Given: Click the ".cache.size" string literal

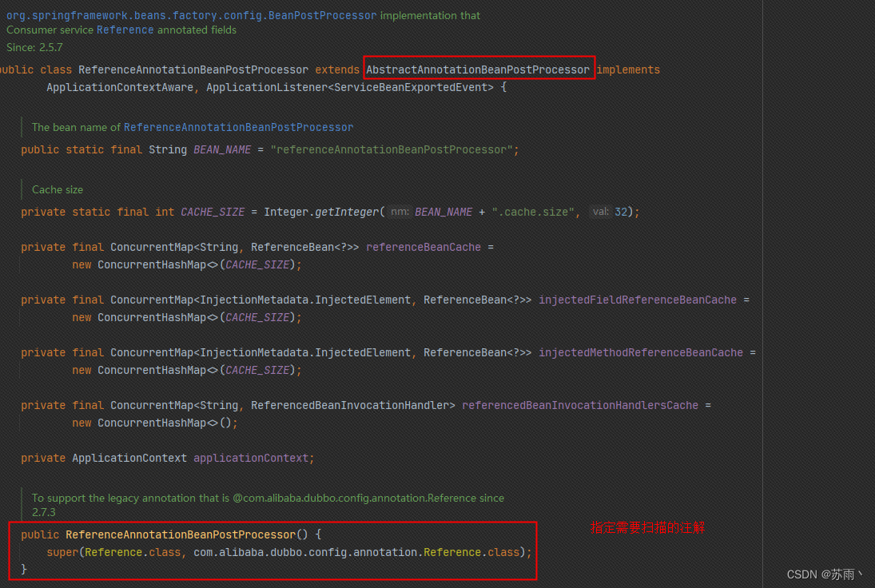Looking at the screenshot, I should pos(532,213).
